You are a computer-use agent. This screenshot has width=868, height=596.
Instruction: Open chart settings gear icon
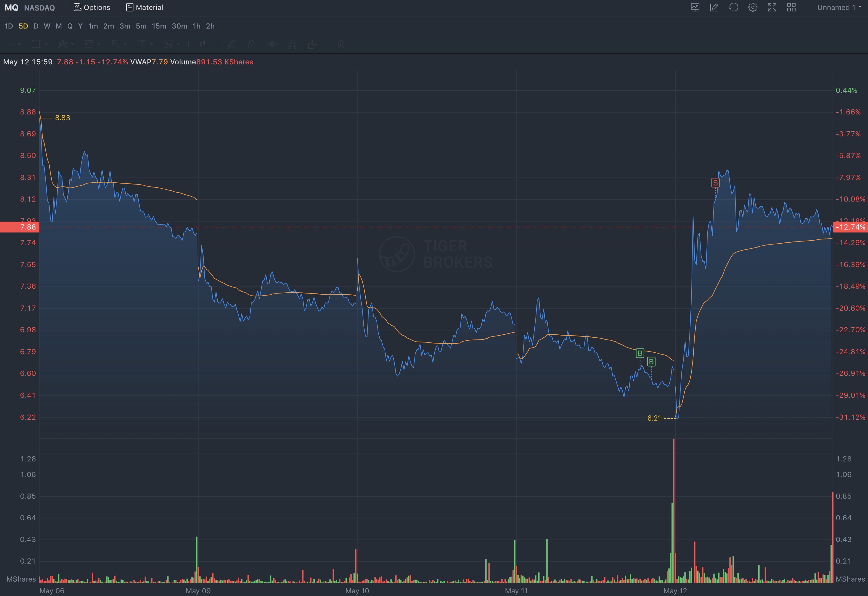point(753,8)
